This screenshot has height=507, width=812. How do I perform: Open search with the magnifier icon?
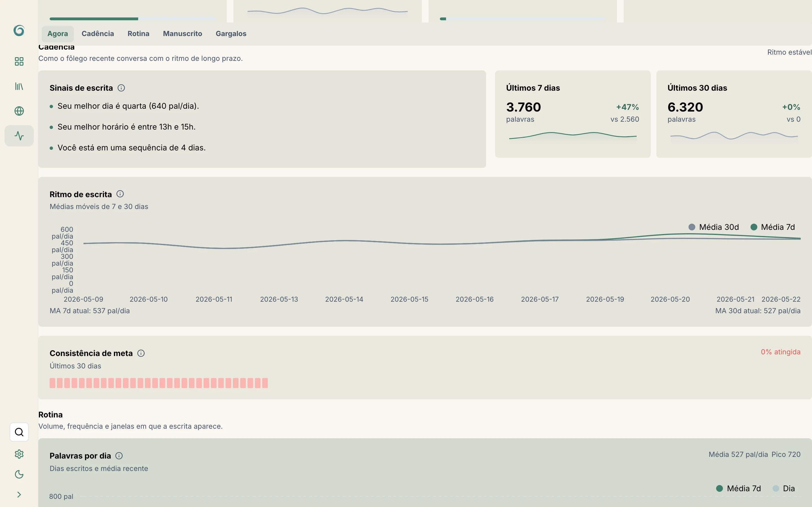(19, 432)
